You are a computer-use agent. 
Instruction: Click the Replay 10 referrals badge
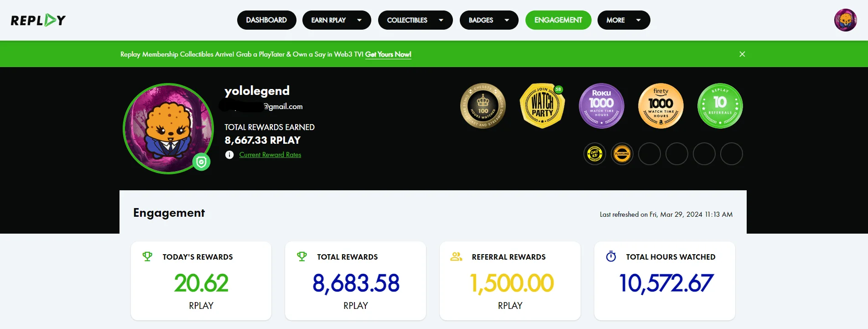720,106
